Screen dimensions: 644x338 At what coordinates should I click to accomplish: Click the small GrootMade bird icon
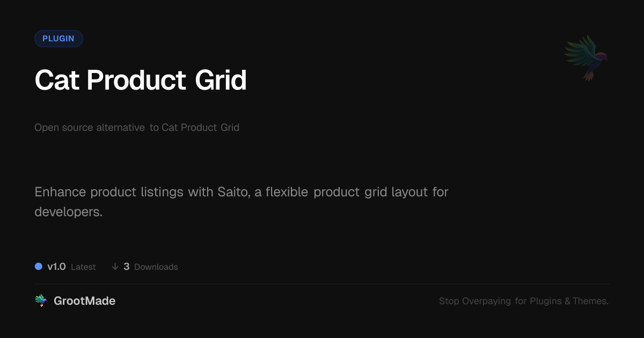[x=41, y=301]
